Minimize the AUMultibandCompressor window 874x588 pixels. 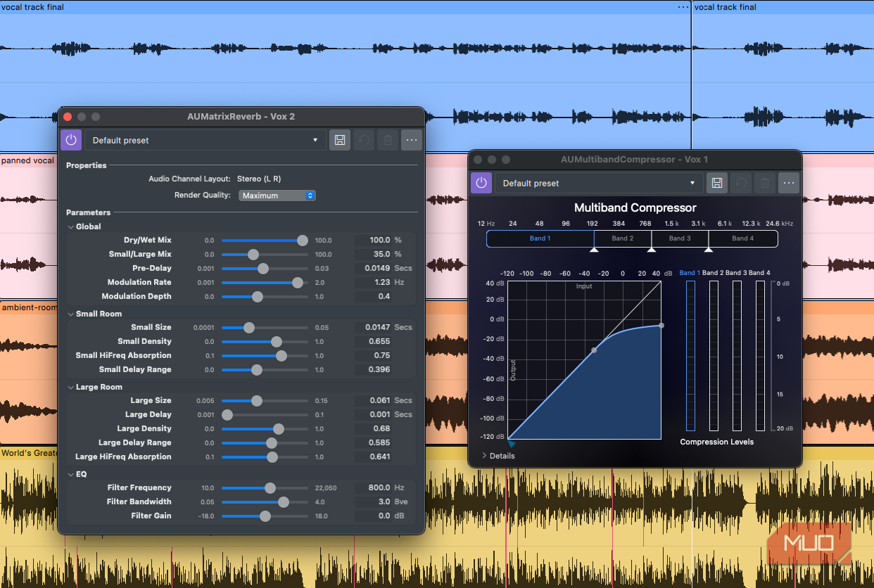[x=492, y=160]
